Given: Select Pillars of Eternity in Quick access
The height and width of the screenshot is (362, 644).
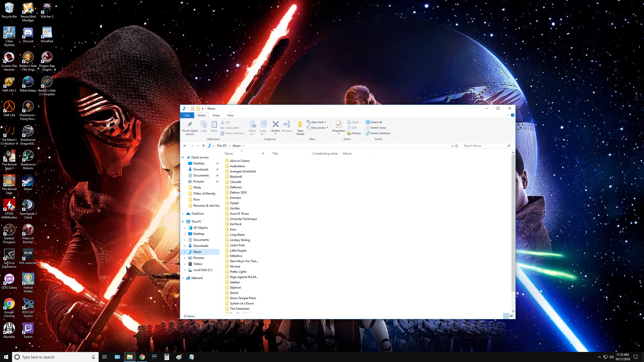Looking at the screenshot, I should click(204, 194).
